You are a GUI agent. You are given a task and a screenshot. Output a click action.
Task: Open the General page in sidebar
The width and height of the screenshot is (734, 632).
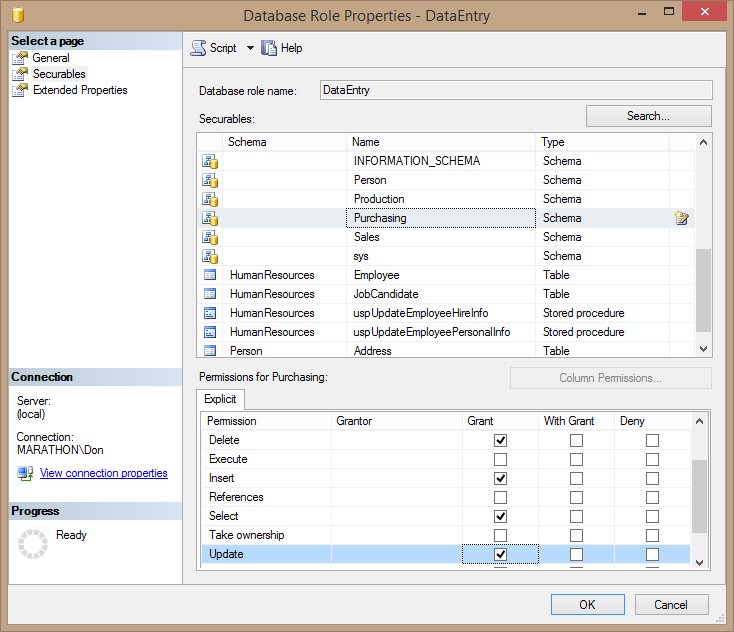pyautogui.click(x=50, y=58)
